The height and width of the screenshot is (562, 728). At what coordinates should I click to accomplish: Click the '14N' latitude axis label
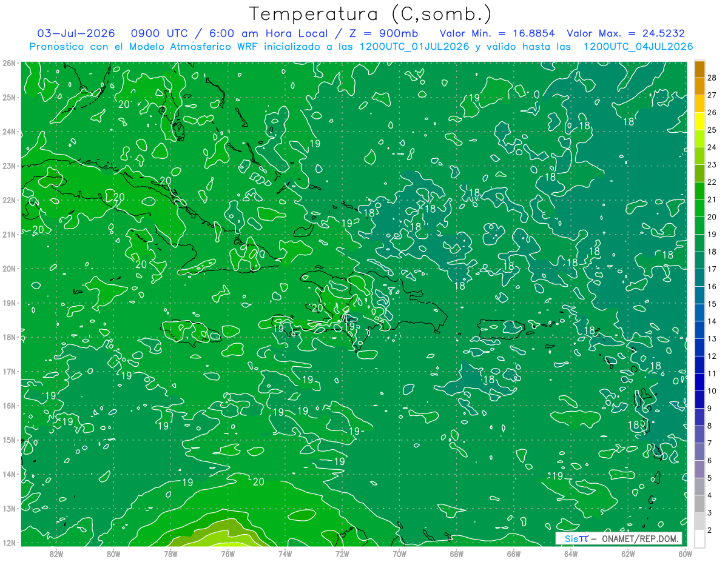pyautogui.click(x=8, y=474)
